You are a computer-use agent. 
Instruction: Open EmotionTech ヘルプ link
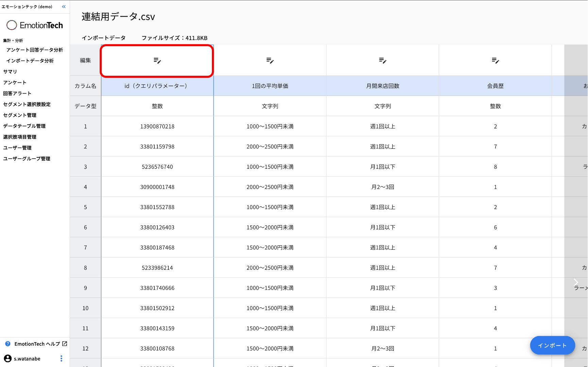[x=37, y=344]
